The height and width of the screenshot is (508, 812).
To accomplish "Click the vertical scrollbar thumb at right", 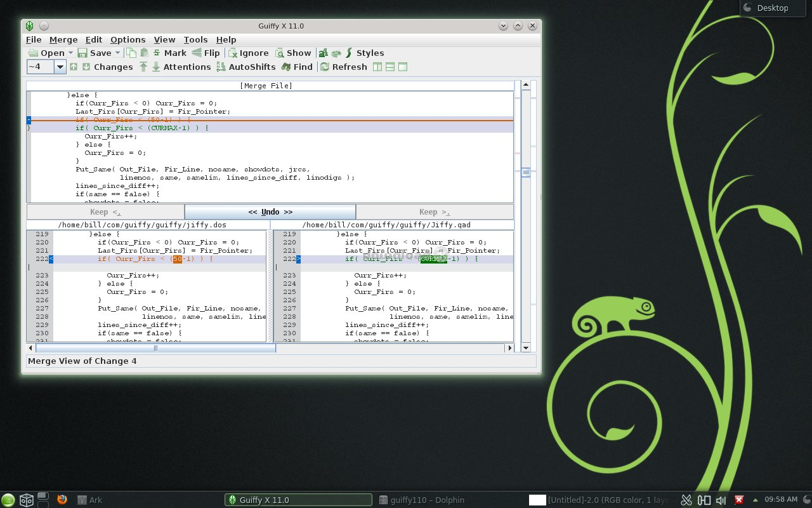I will tap(526, 173).
